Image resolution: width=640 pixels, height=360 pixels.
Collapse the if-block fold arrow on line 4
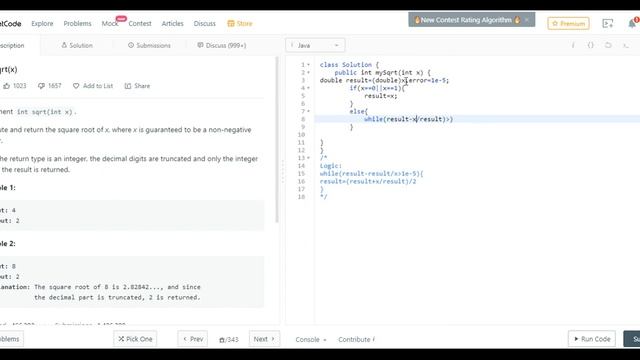click(x=309, y=88)
